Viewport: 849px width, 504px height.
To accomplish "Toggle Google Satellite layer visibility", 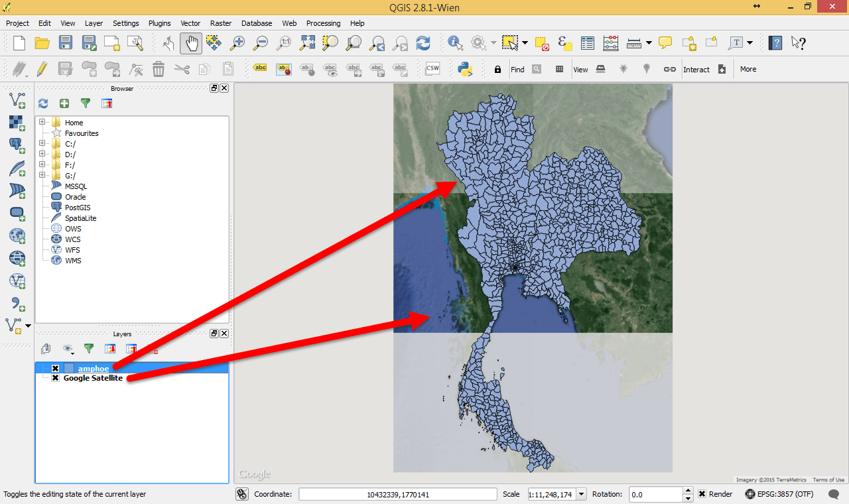I will pyautogui.click(x=55, y=377).
